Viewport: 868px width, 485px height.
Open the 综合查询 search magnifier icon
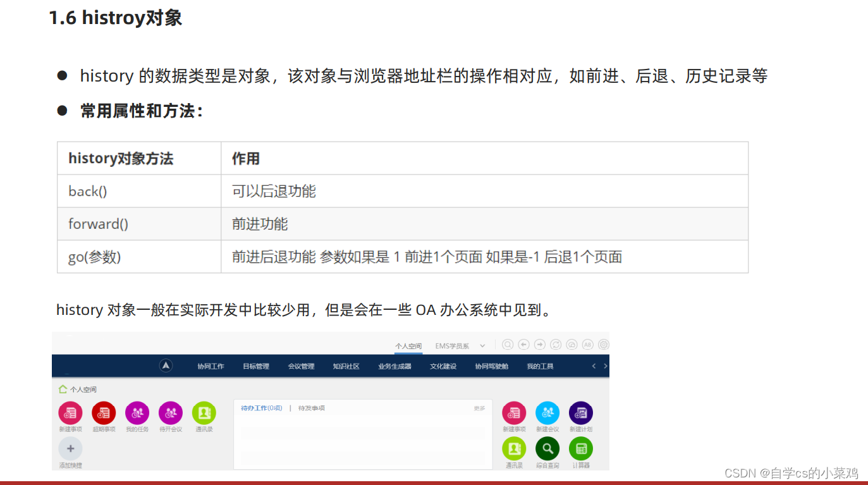click(547, 448)
